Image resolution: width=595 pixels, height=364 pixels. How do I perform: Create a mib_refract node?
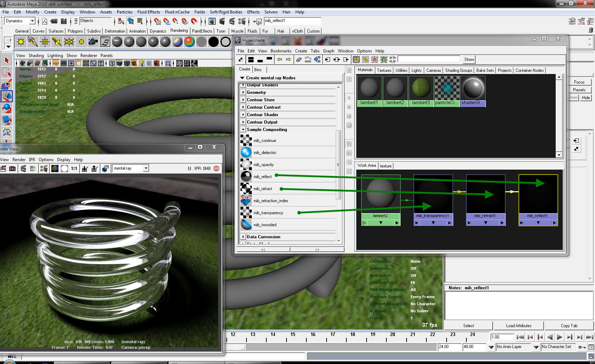click(x=263, y=189)
